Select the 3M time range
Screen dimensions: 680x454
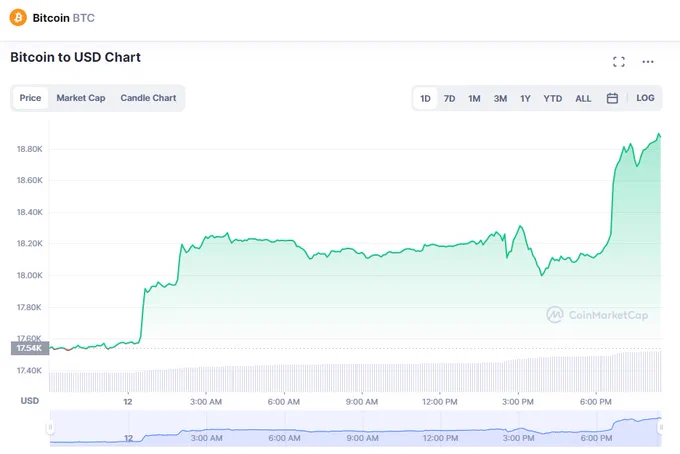pos(500,98)
